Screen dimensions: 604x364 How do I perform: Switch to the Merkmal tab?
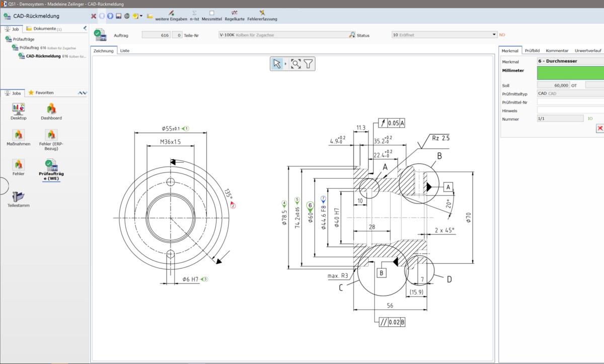(x=510, y=51)
